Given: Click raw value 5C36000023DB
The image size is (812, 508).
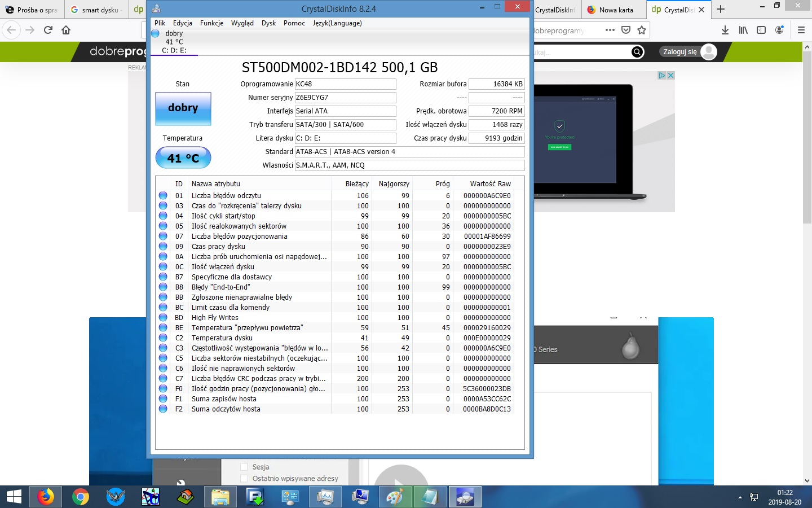Looking at the screenshot, I should pyautogui.click(x=487, y=389).
